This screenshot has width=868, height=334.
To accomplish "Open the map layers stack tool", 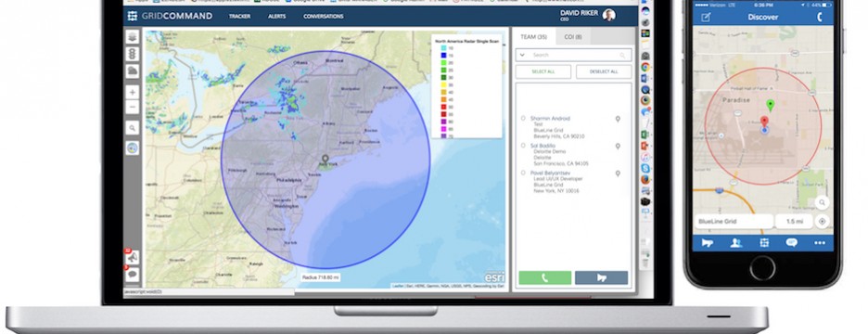I will click(x=133, y=37).
